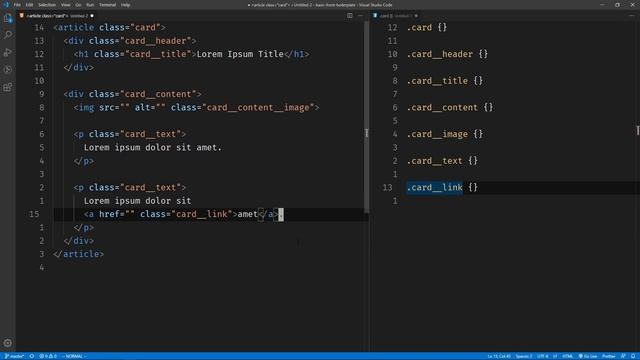This screenshot has width=640, height=360.
Task: Open the Edit menu
Action: (29, 5)
